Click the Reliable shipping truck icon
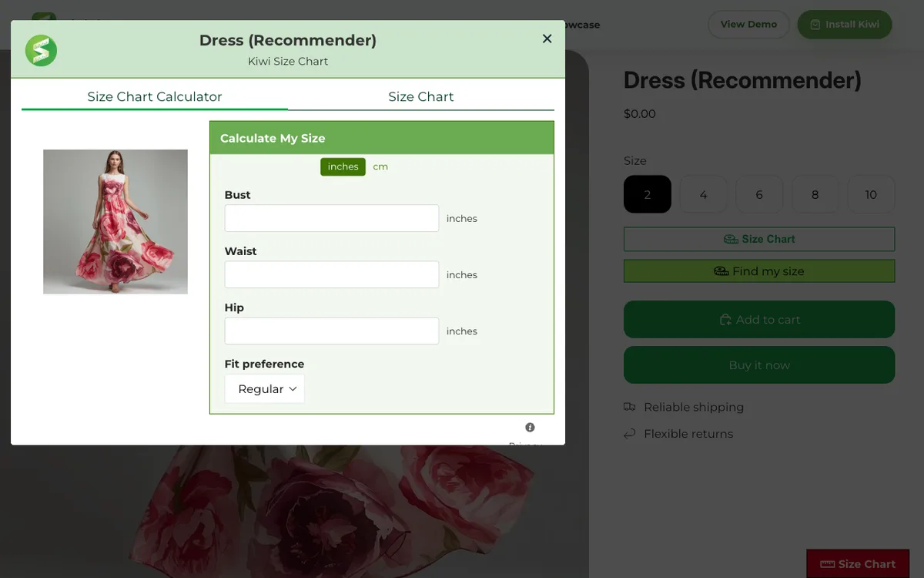Viewport: 924px width, 578px height. tap(630, 407)
